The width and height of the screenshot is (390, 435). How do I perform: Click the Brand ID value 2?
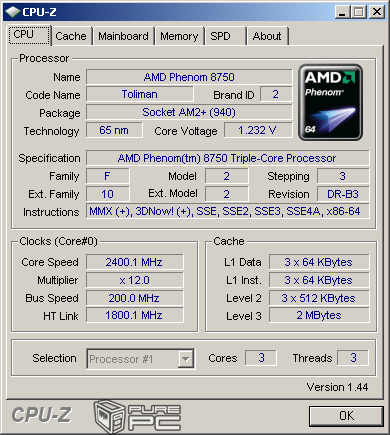[x=276, y=94]
